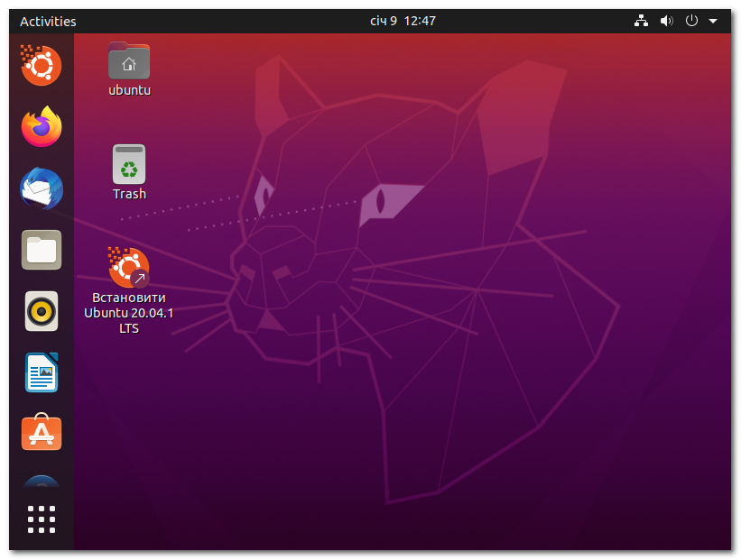
Task: Launch the Ubuntu 20.04.1 LTS installer
Action: 129,267
